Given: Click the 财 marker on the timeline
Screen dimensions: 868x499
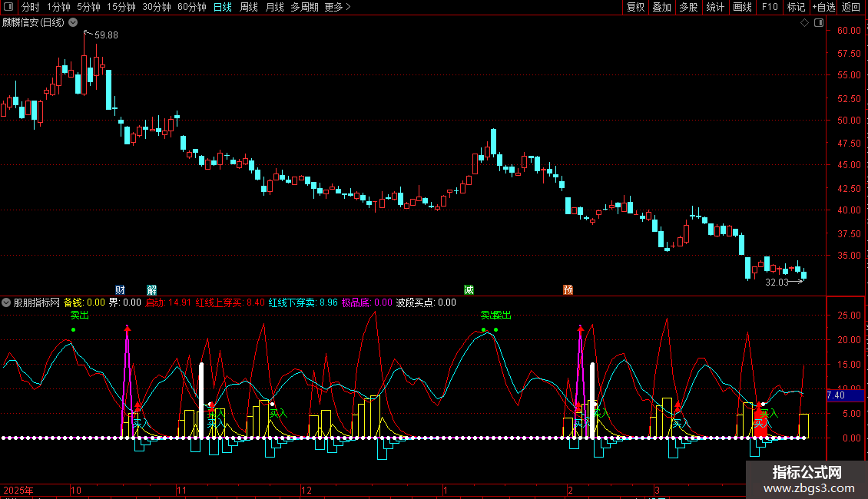Looking at the screenshot, I should pos(120,289).
